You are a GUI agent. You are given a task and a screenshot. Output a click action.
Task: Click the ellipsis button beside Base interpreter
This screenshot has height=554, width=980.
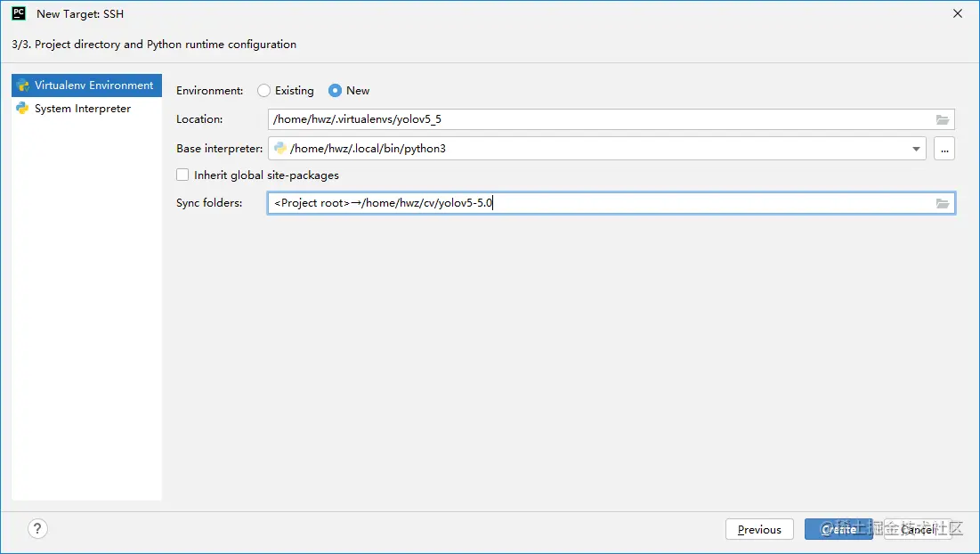click(944, 149)
